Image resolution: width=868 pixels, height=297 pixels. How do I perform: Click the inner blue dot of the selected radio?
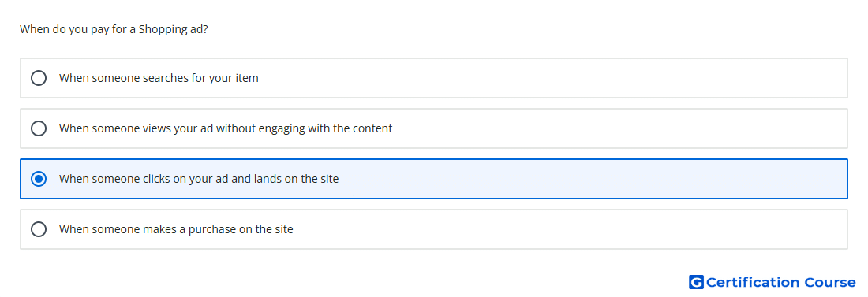[x=39, y=179]
